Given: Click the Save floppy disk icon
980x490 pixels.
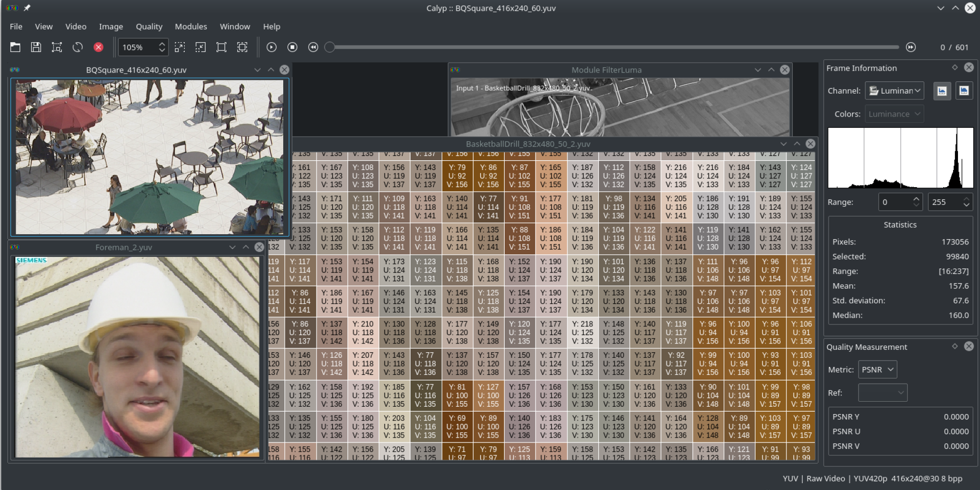Looking at the screenshot, I should point(36,47).
